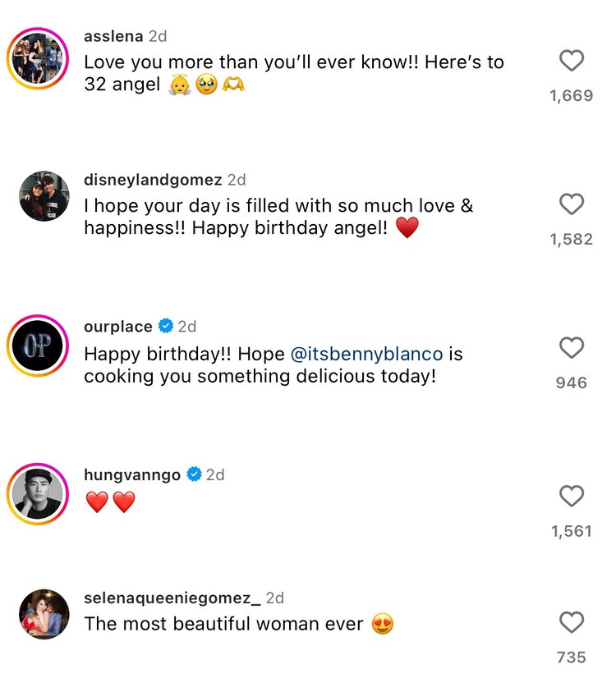Open selenaqueeniegomez_'s profile picture

click(x=44, y=612)
